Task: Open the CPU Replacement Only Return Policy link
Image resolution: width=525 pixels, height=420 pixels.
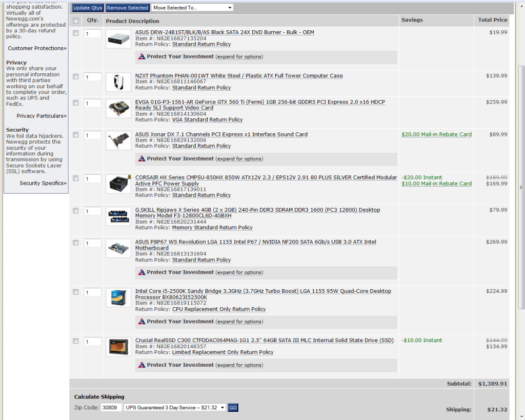Action: (219, 309)
